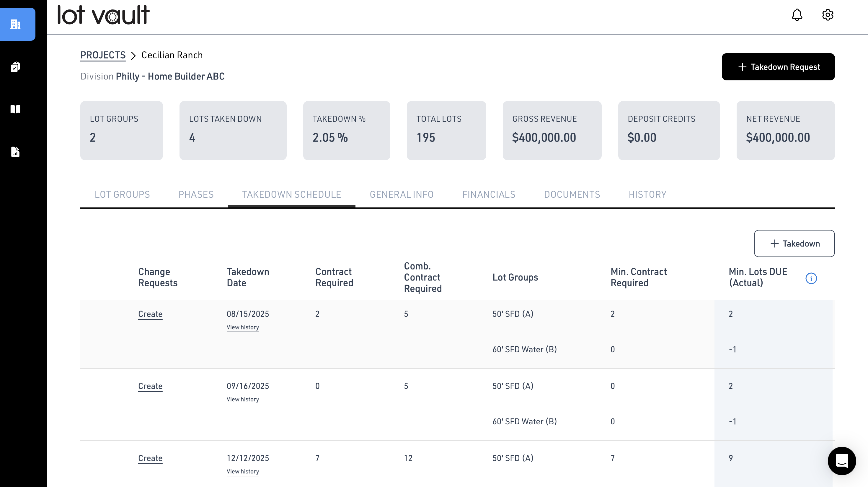The image size is (868, 487).
Task: Open the reports document sidebar icon
Action: point(15,152)
